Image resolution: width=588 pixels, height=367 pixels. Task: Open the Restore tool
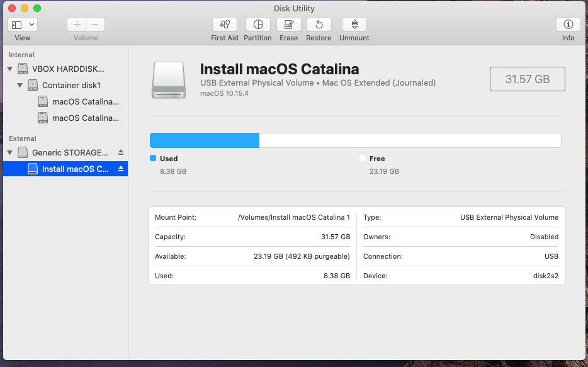pyautogui.click(x=319, y=25)
